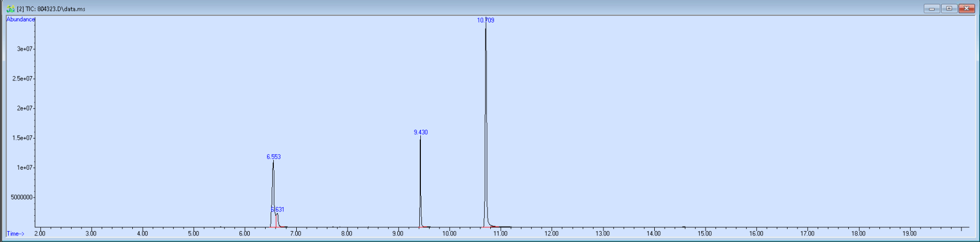
Task: Click the 5.00 time axis value
Action: point(193,234)
